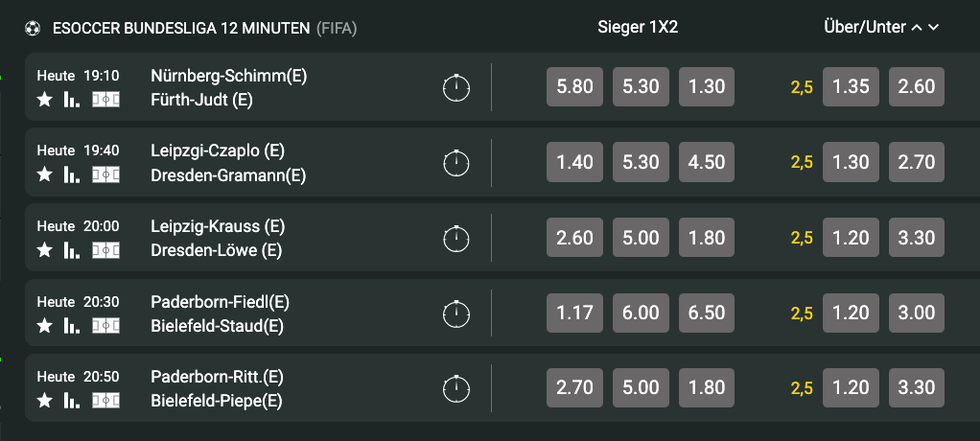Click the pitch icon for Paderborn-Ritt. match

105,401
